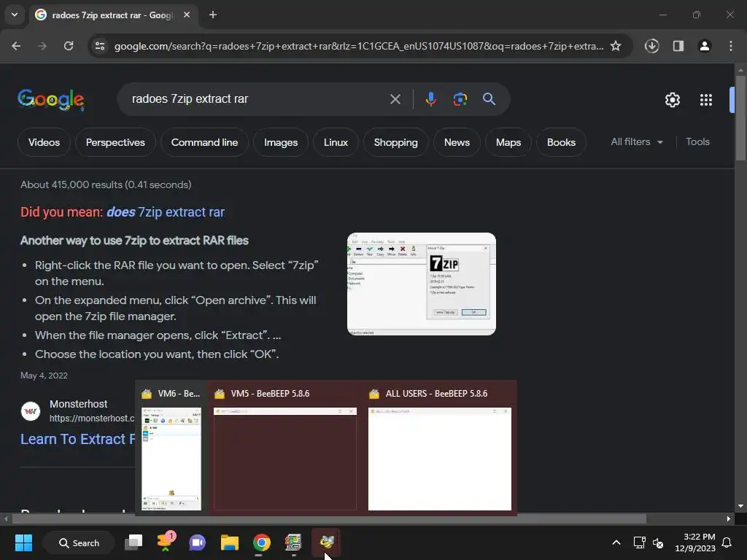This screenshot has width=747, height=560.
Task: Select the VM6 BeeBEEP window preview
Action: point(171,448)
